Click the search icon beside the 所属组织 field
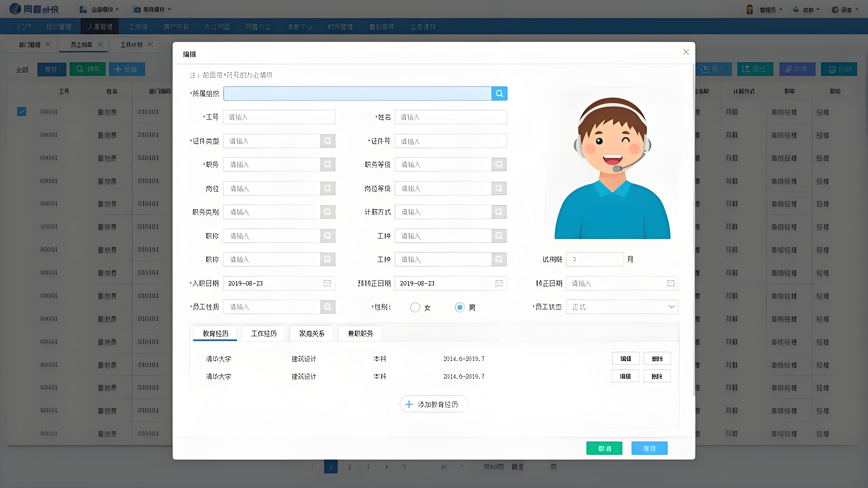The height and width of the screenshot is (488, 868). coord(499,93)
